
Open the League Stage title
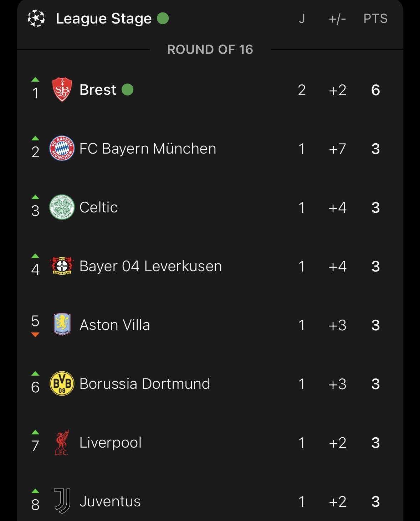(x=104, y=19)
